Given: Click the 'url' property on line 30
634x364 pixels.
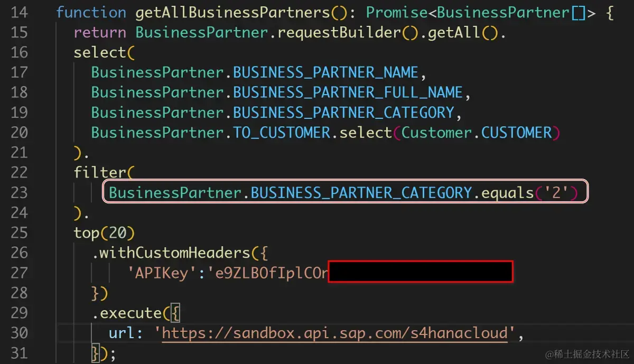Looking at the screenshot, I should click(122, 334).
